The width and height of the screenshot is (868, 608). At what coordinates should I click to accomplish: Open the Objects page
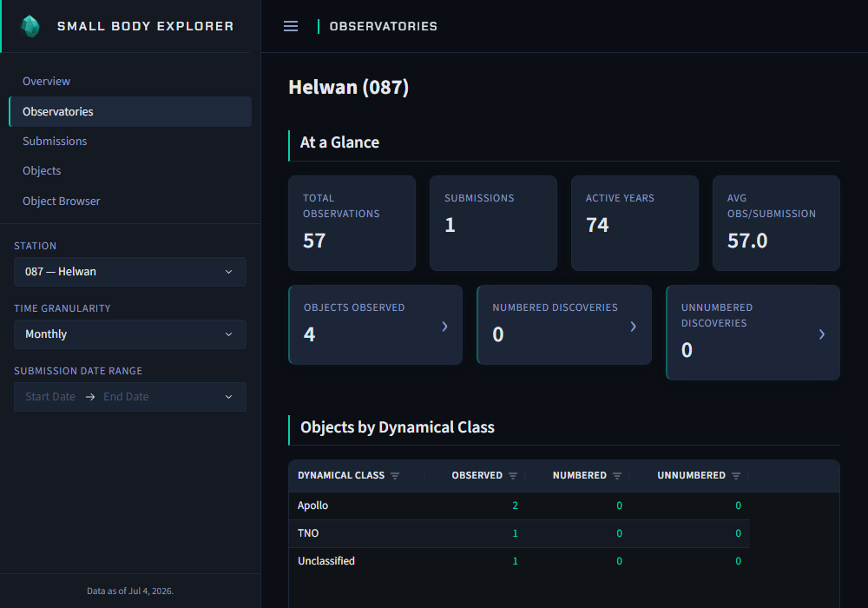point(42,170)
